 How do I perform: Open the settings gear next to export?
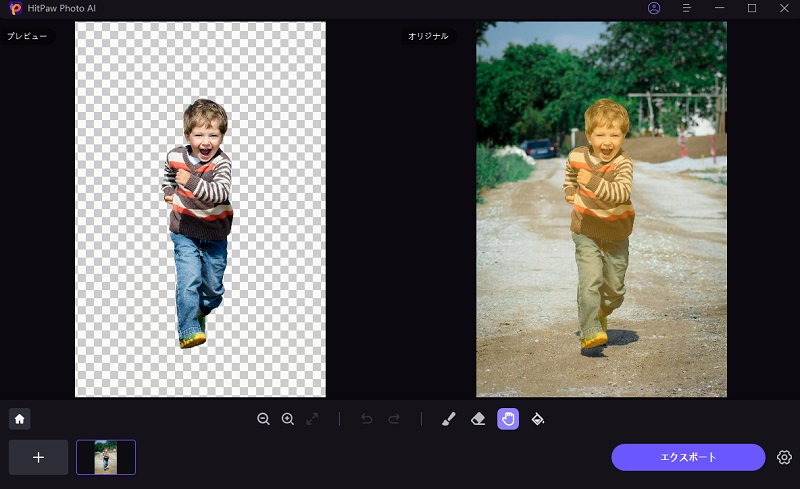(784, 457)
